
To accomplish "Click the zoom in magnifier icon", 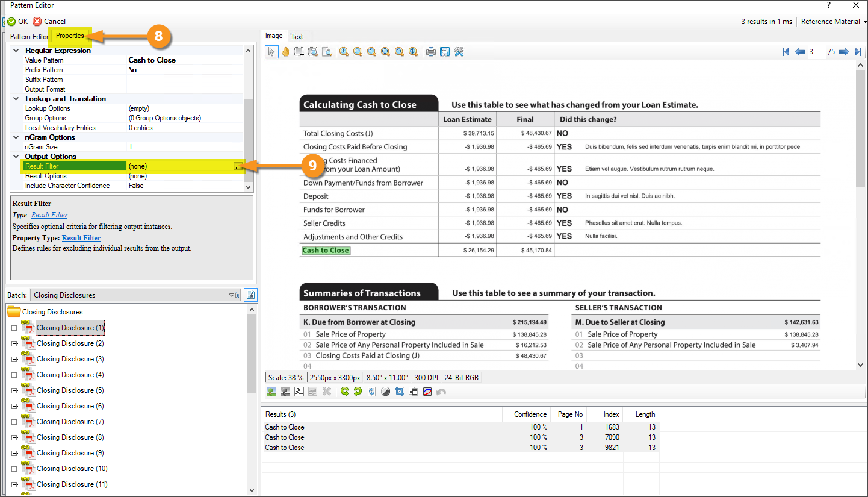I will [344, 52].
